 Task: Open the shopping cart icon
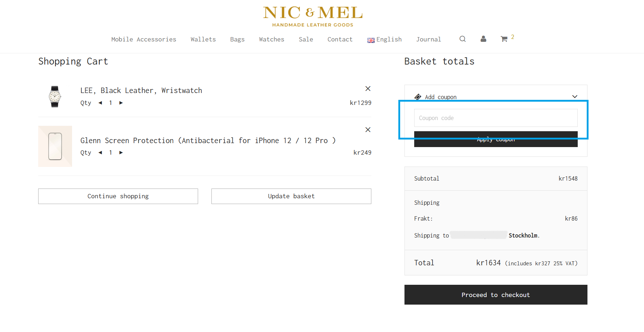[504, 39]
